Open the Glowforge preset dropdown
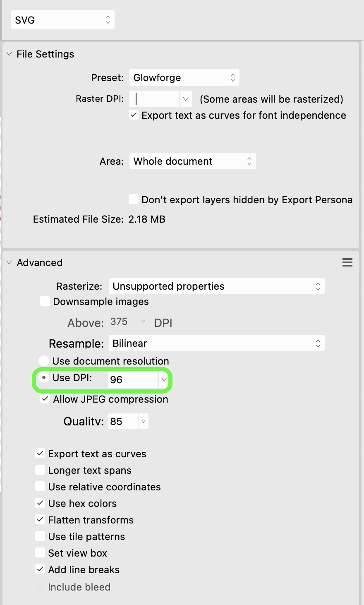364x605 pixels. pyautogui.click(x=184, y=78)
